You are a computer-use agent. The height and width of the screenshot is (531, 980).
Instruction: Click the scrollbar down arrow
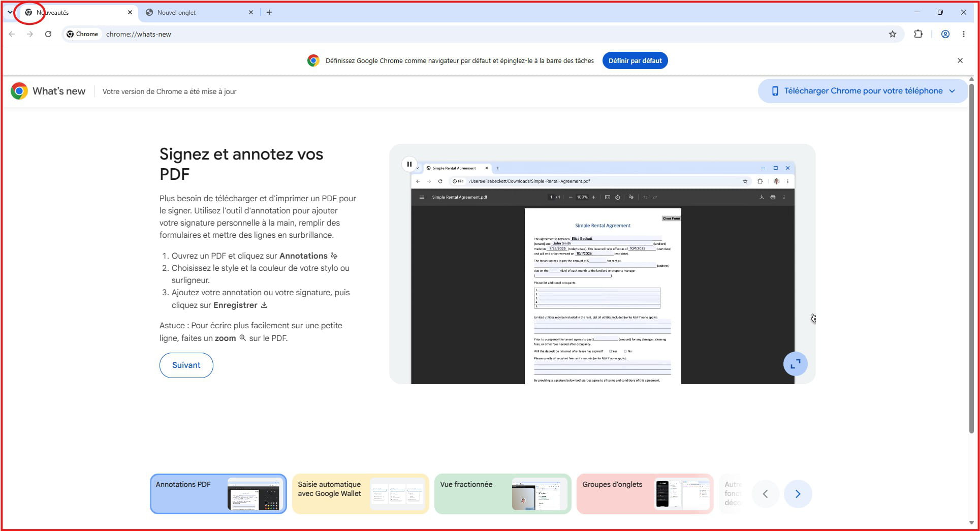tap(971, 522)
